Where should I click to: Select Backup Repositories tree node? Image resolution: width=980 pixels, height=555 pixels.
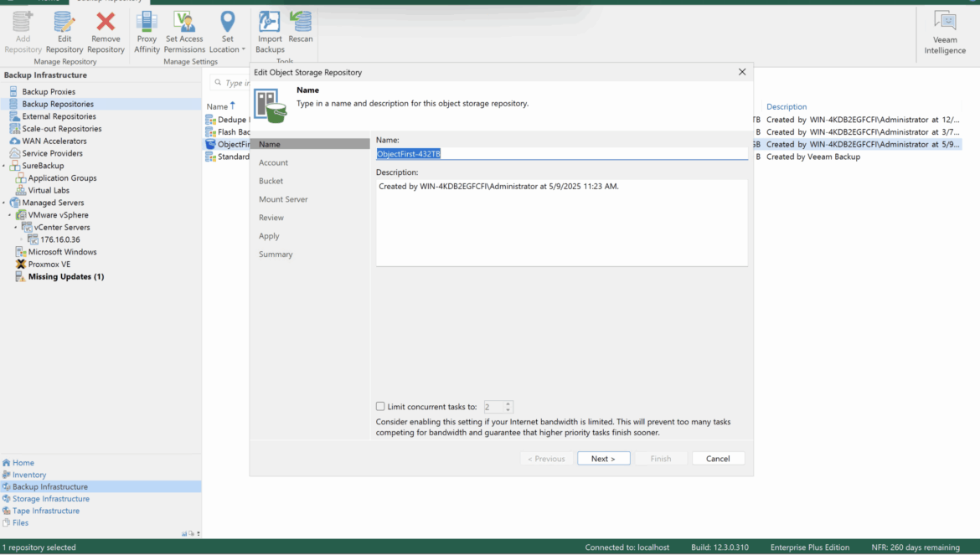[58, 105]
